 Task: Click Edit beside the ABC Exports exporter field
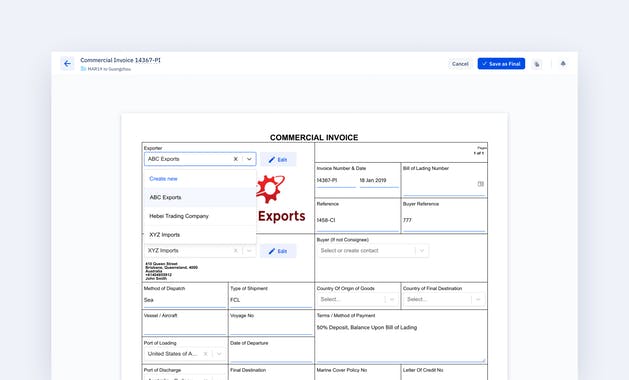pos(278,159)
